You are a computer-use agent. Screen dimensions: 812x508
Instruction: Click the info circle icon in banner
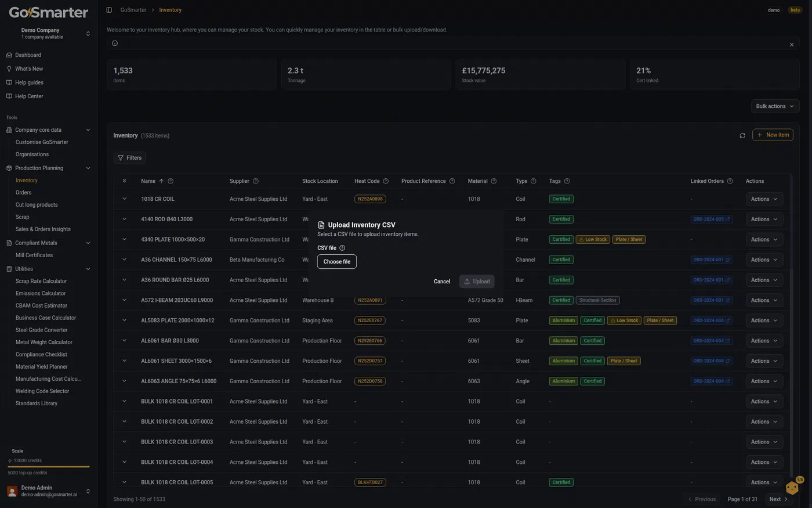(x=115, y=43)
